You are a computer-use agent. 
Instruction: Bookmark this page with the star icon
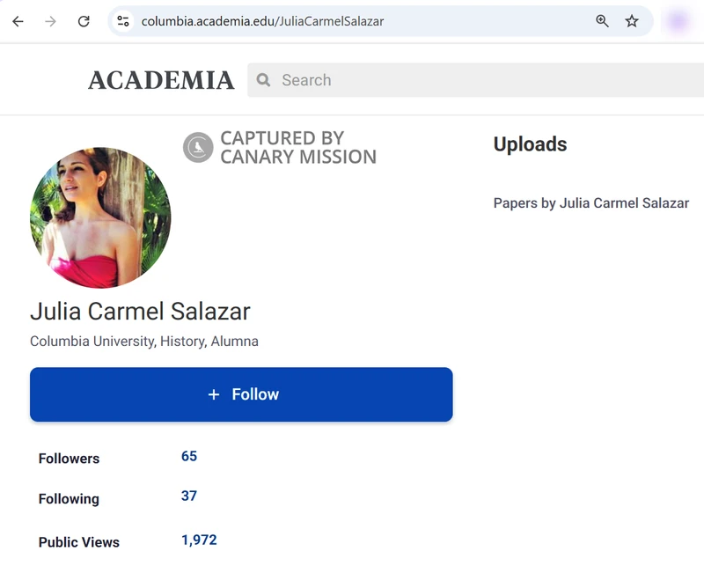tap(632, 21)
